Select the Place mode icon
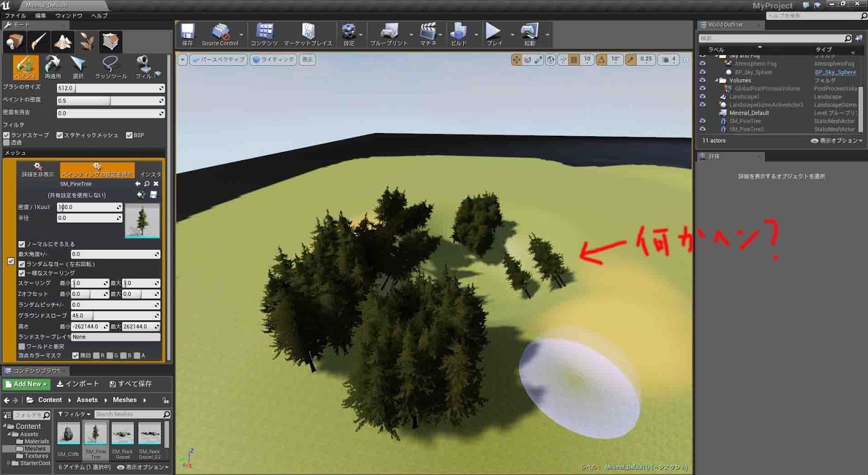The height and width of the screenshot is (475, 868). tap(14, 41)
